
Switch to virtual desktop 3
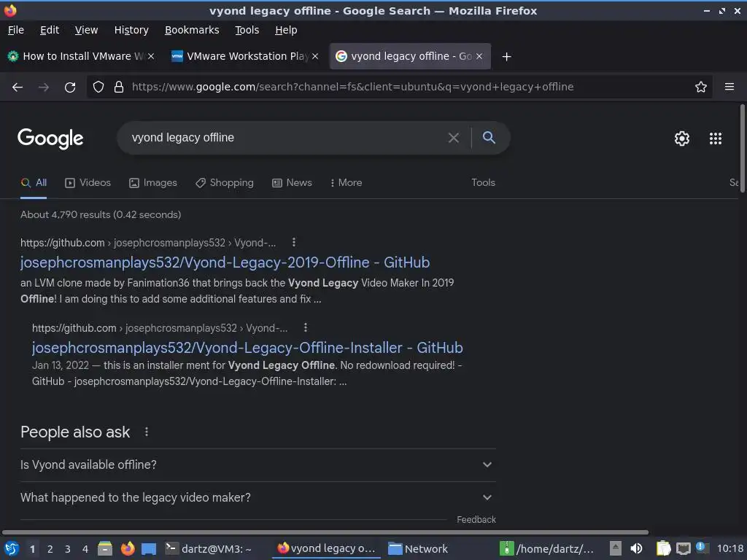68,549
